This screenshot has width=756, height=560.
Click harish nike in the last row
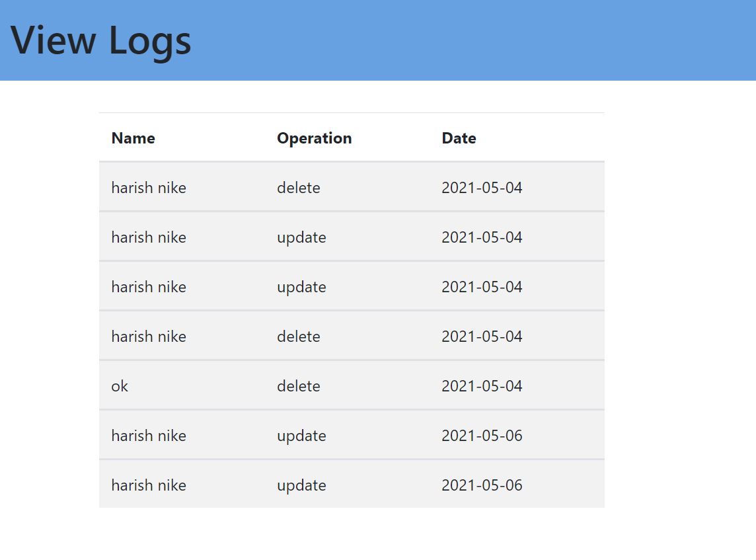click(x=149, y=485)
